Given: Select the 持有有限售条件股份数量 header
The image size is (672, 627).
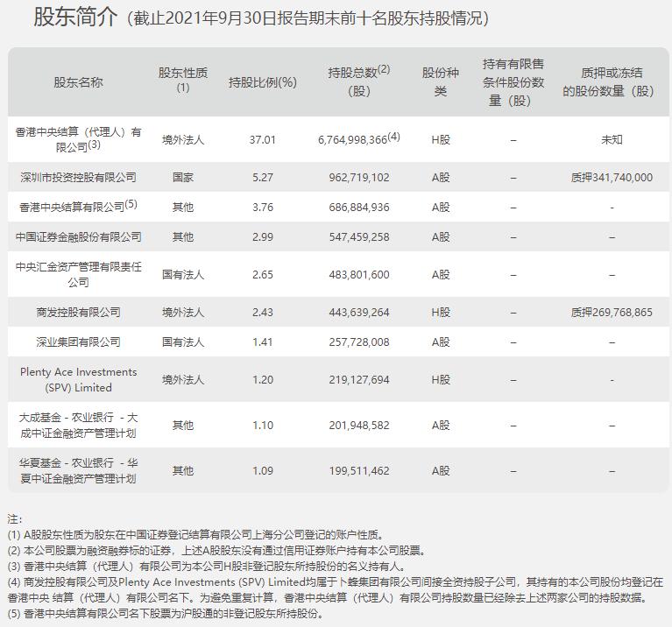Looking at the screenshot, I should 513,82.
